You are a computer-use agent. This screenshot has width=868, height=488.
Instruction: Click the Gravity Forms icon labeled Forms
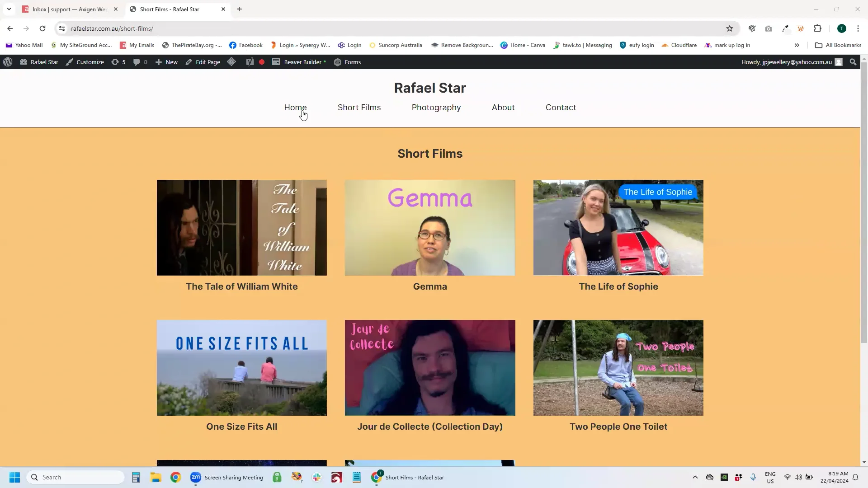click(x=347, y=62)
